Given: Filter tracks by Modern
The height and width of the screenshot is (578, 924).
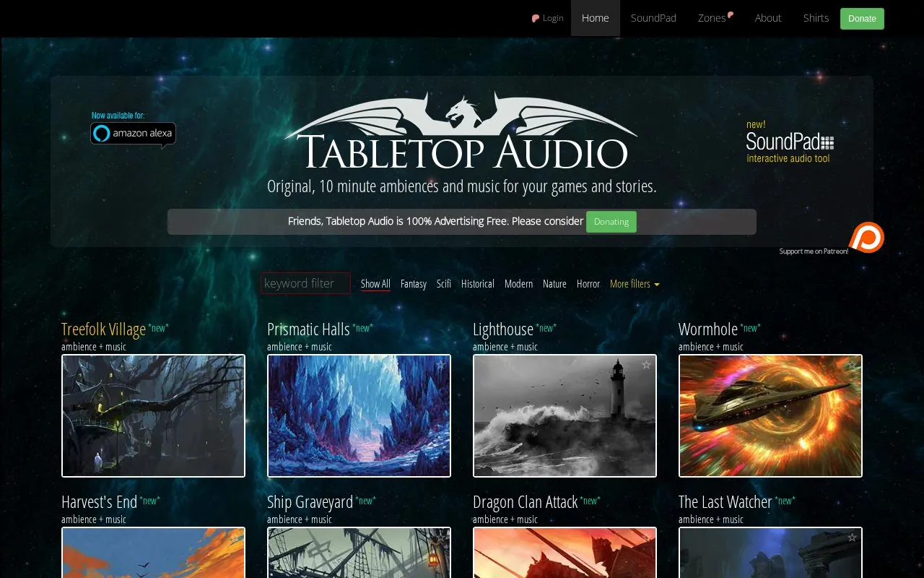Looking at the screenshot, I should (518, 284).
